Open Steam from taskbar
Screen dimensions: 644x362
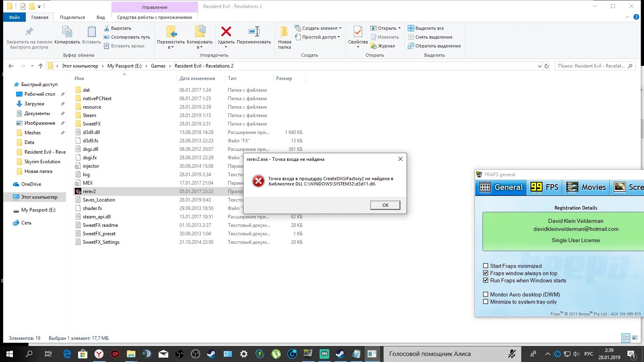click(211, 354)
